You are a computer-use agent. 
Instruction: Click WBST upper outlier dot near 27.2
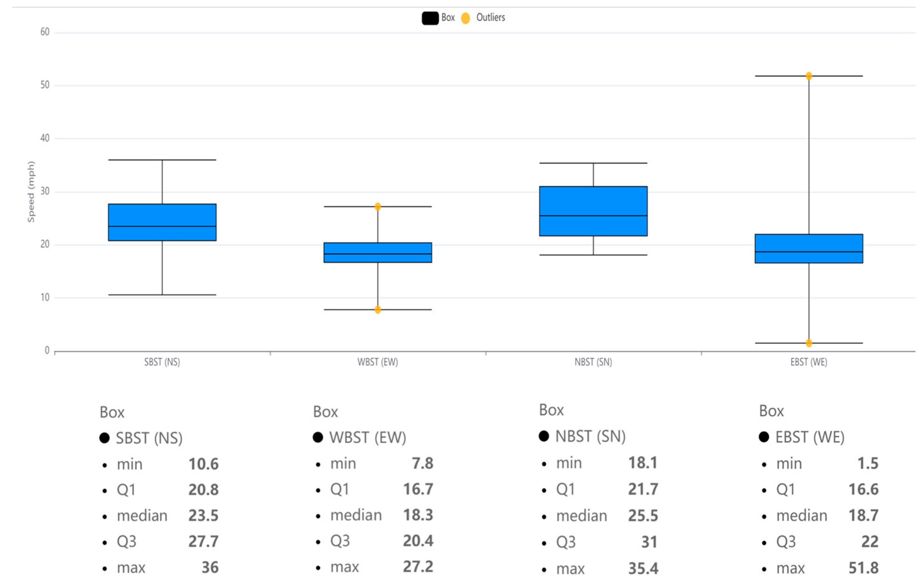tap(377, 206)
